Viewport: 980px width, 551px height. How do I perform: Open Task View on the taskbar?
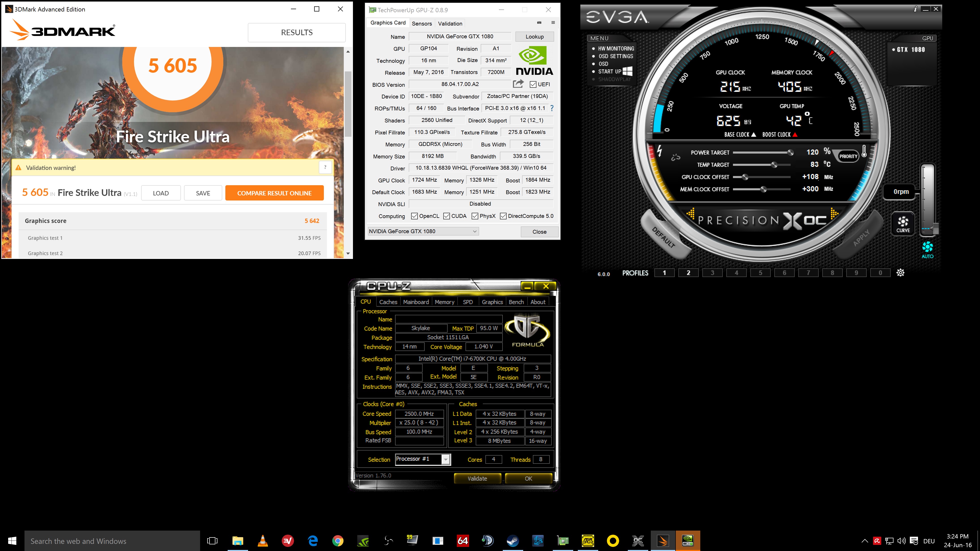212,540
